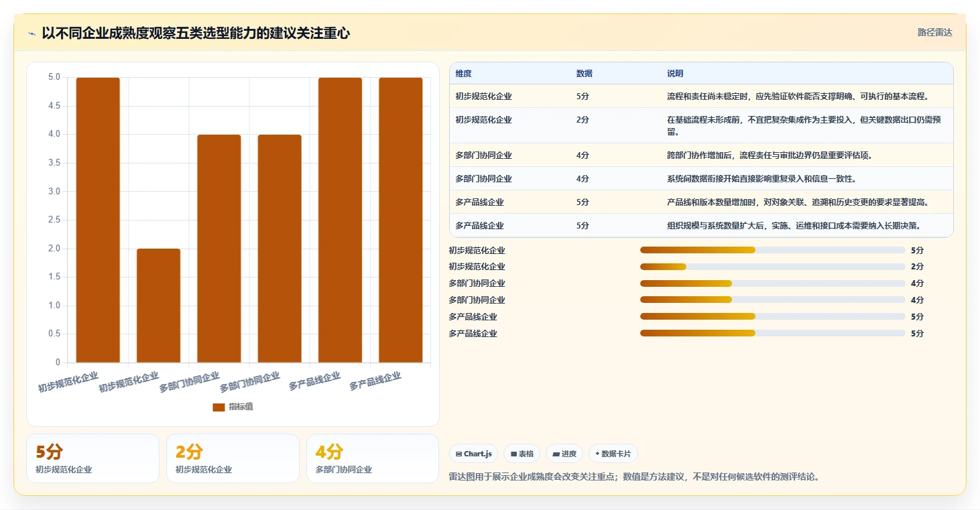Toggle the 指标值 legend swatch under the chart
The height and width of the screenshot is (510, 980).
coord(219,407)
